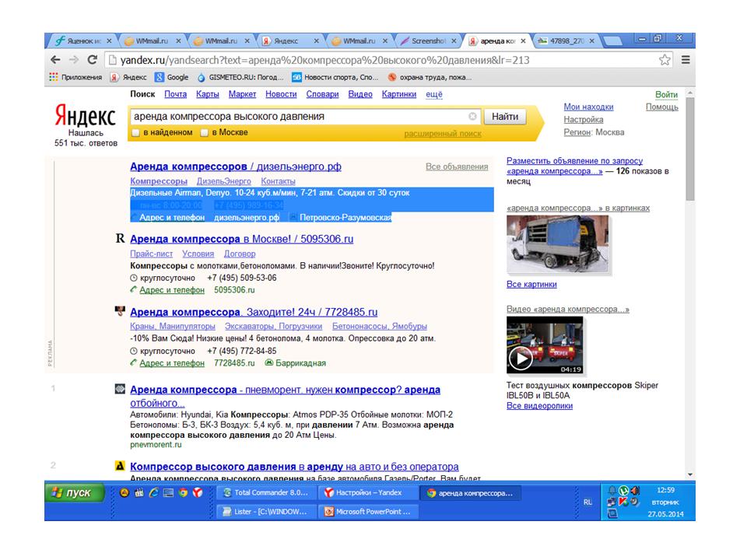
Task: Click the Регион link
Action: point(577,132)
